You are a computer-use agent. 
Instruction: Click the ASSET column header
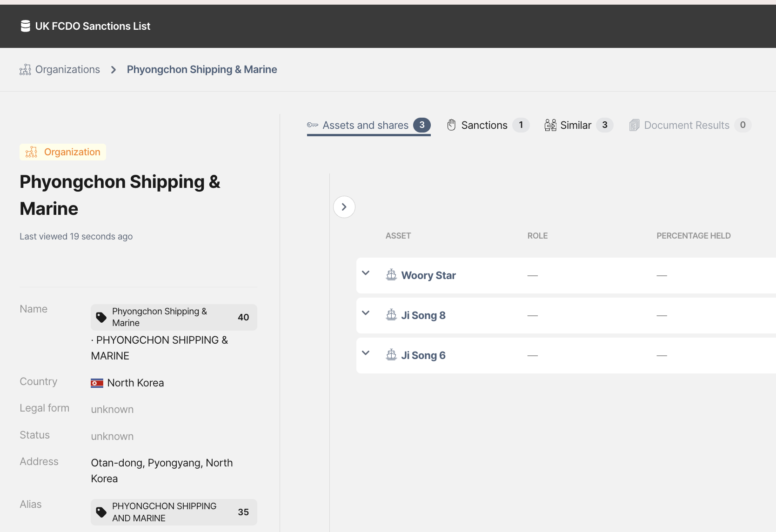point(398,236)
